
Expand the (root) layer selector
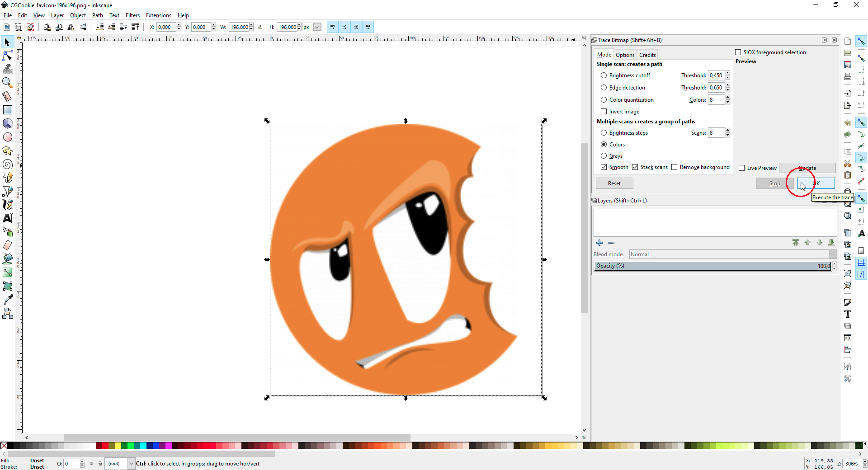[x=131, y=464]
